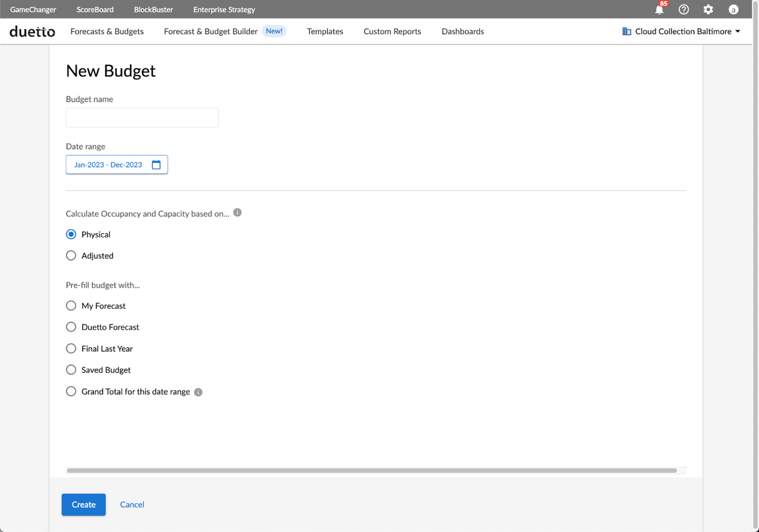Click the Create button
Screen dimensions: 759x532
[x=84, y=505]
